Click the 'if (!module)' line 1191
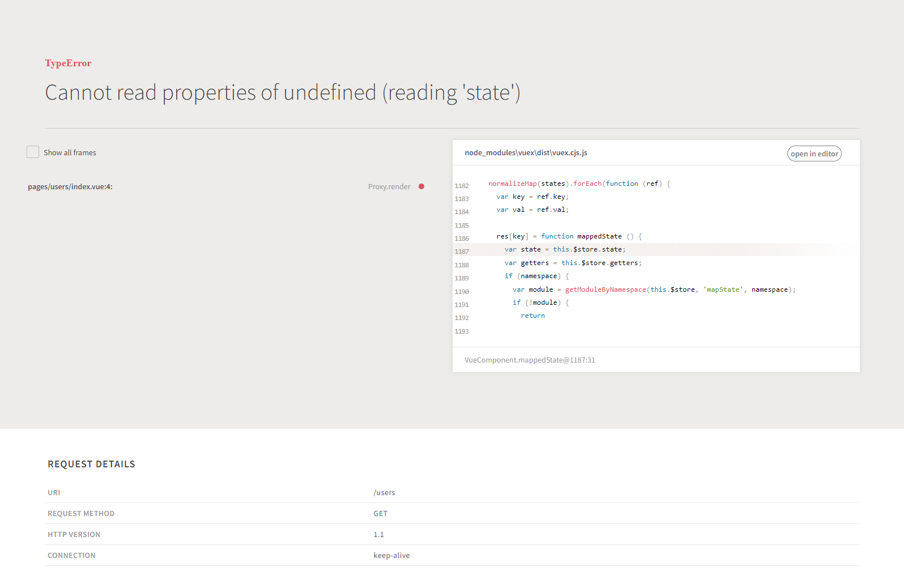 [540, 302]
